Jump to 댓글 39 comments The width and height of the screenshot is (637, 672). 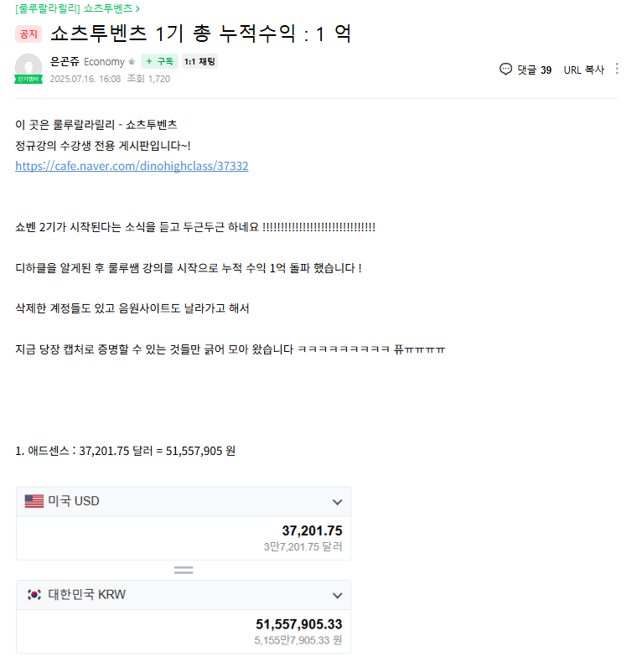pos(534,70)
